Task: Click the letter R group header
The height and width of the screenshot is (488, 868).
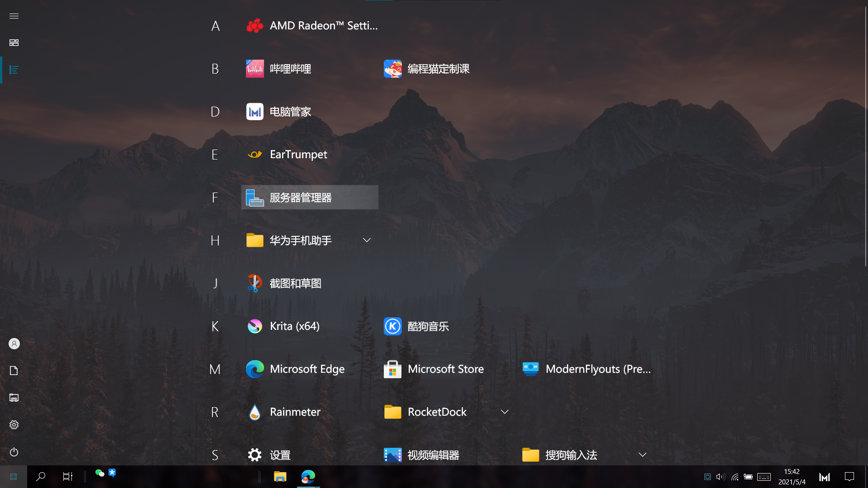Action: pos(215,412)
